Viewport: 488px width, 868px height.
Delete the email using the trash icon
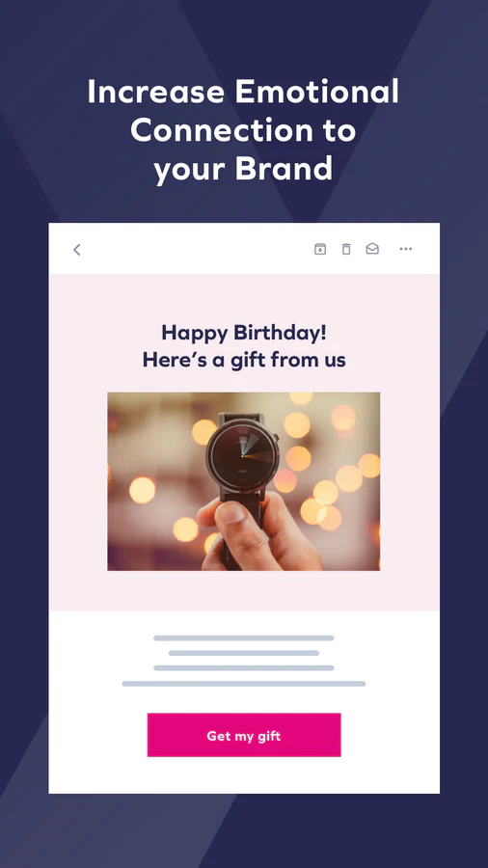click(x=346, y=249)
